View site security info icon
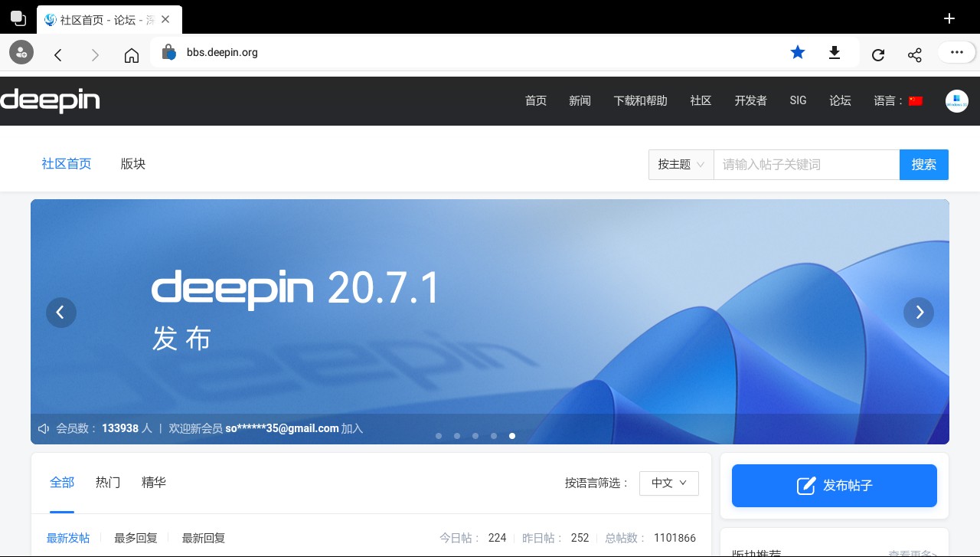This screenshot has width=980, height=557. (x=169, y=52)
